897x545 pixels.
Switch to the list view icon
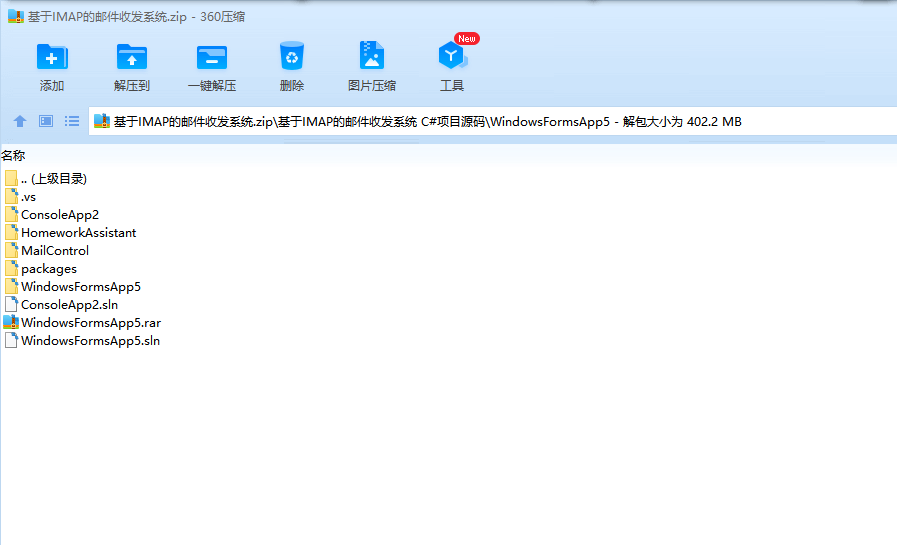pos(72,121)
